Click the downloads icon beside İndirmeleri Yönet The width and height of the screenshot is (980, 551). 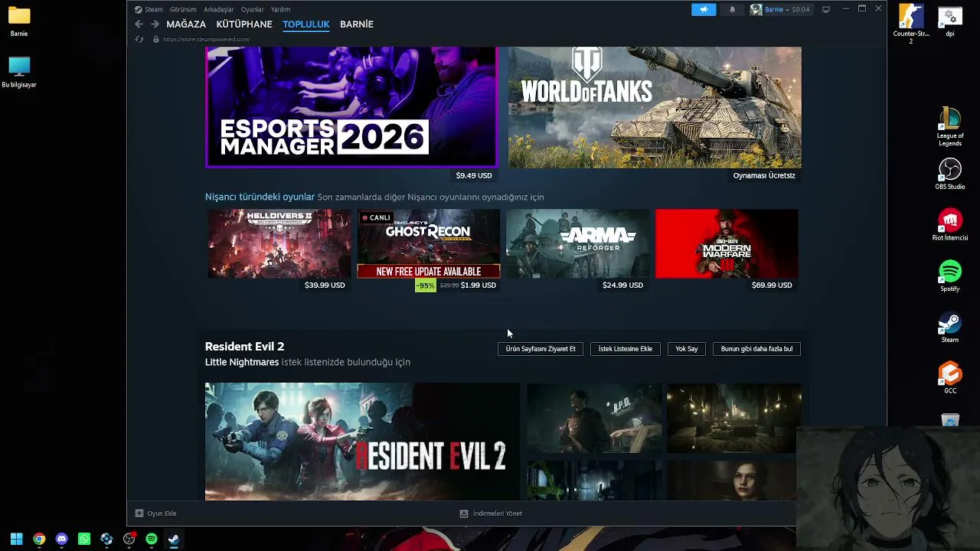pos(464,514)
